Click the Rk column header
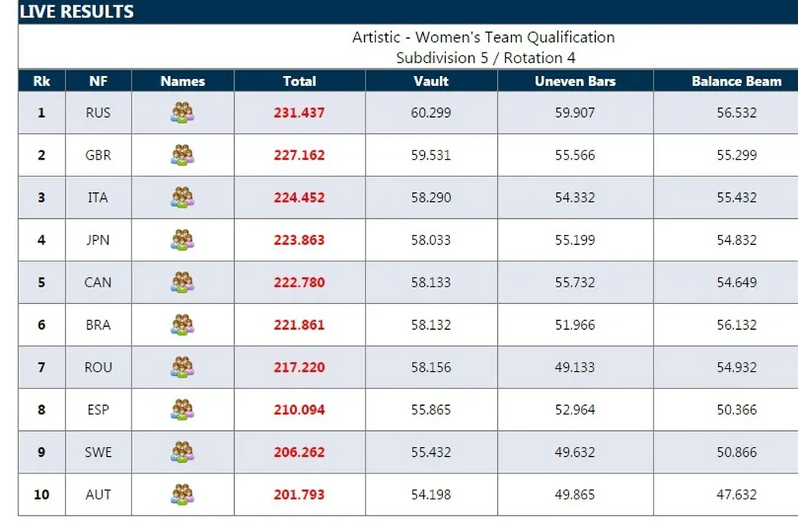This screenshot has height=532, width=798. (x=41, y=81)
